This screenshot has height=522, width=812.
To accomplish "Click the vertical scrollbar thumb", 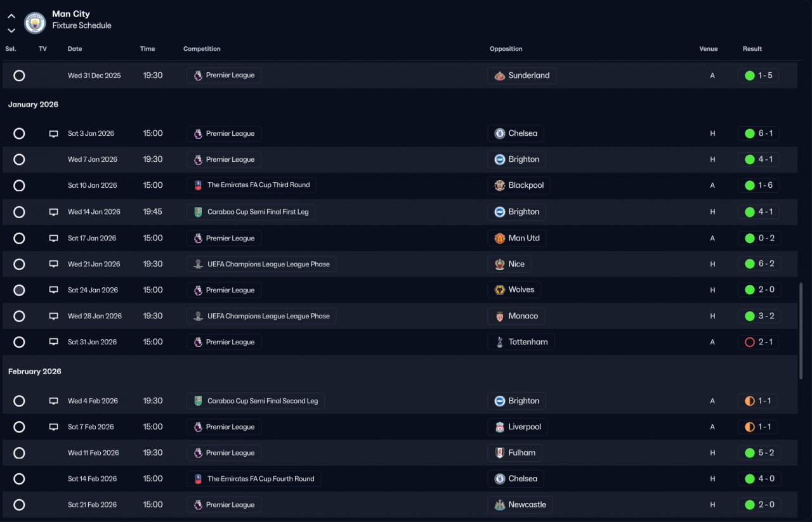I will click(x=802, y=330).
